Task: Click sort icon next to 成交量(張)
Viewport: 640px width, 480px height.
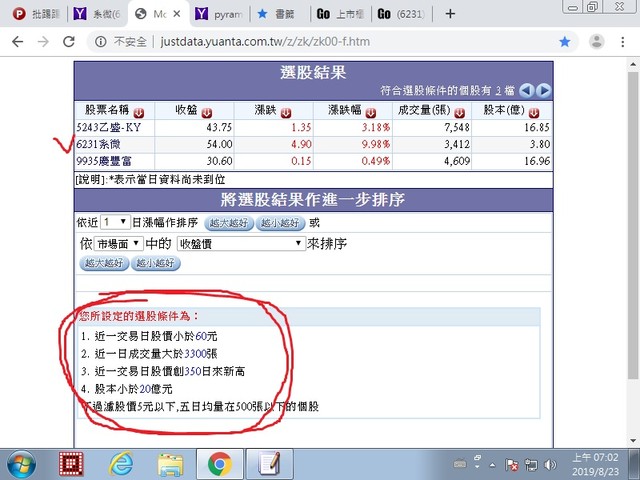Action: pyautogui.click(x=456, y=112)
